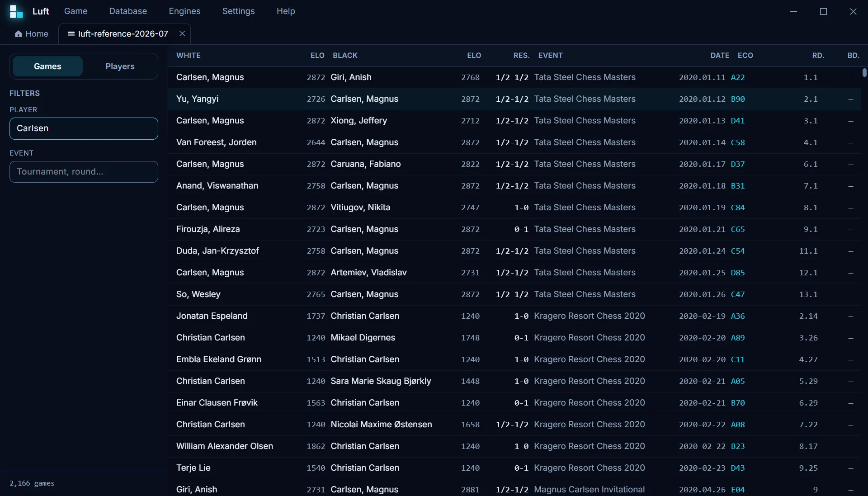Screen dimensions: 868x496
Task: Select game row Embla Ekeland Grønn
Action: [x=514, y=359]
